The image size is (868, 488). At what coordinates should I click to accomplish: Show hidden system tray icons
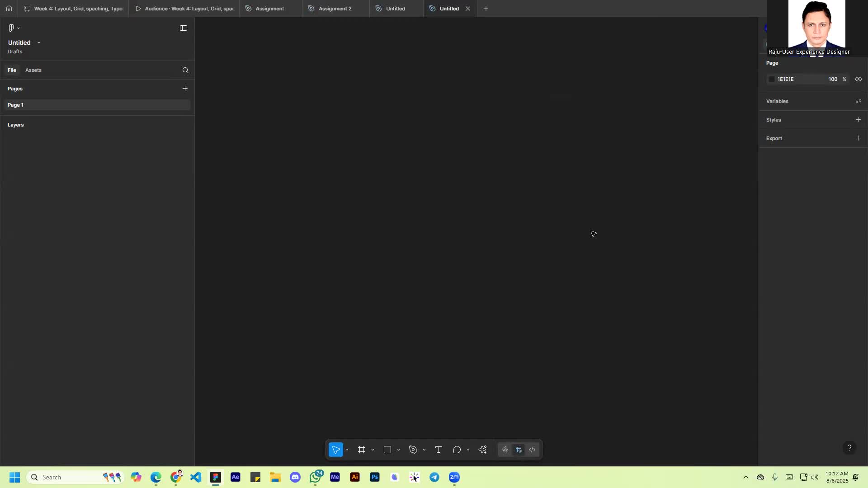(746, 477)
